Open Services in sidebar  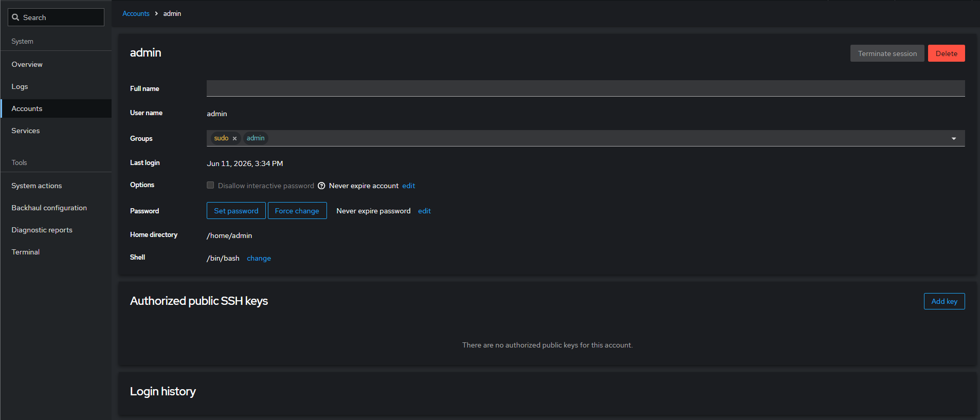[x=56, y=131]
